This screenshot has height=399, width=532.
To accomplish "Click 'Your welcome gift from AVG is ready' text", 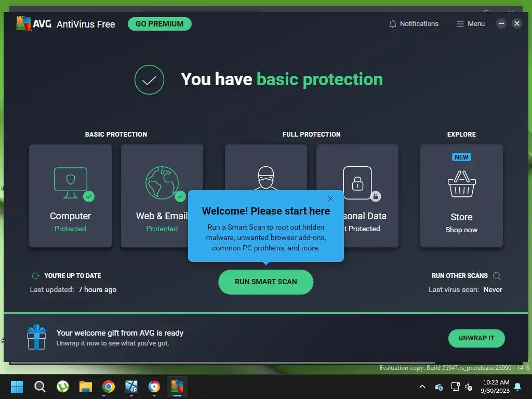I will tap(120, 333).
